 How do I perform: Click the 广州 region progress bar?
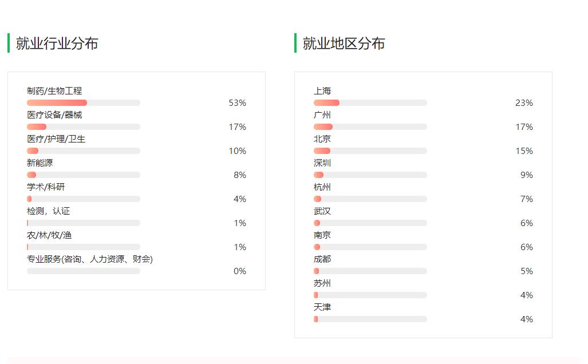click(x=370, y=127)
